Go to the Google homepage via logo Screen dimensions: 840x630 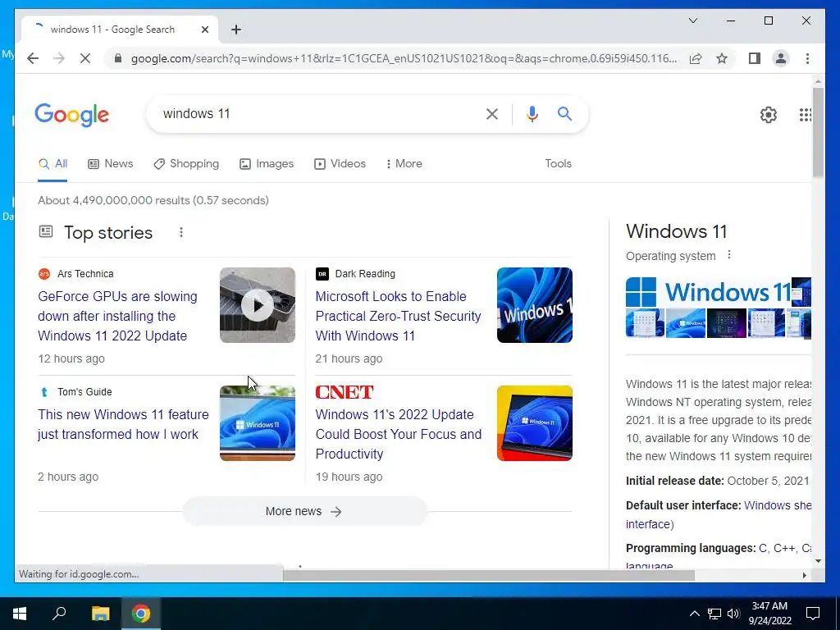[x=72, y=115]
